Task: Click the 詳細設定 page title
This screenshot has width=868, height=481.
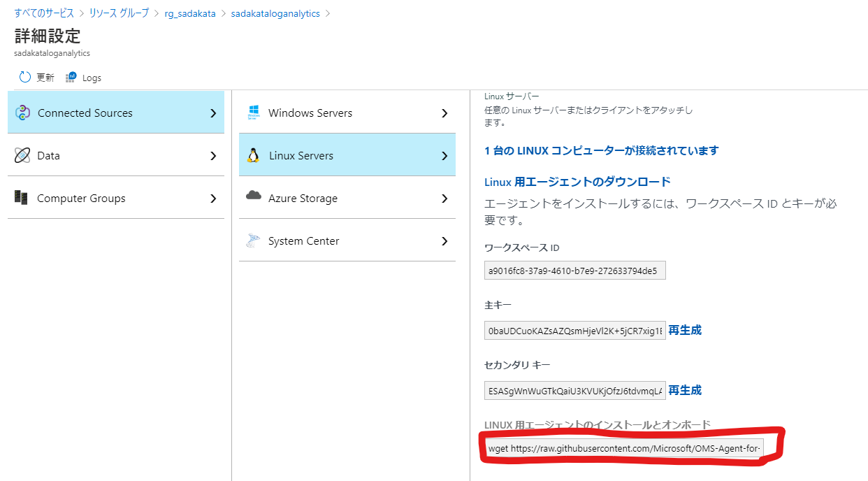Action: (x=48, y=36)
